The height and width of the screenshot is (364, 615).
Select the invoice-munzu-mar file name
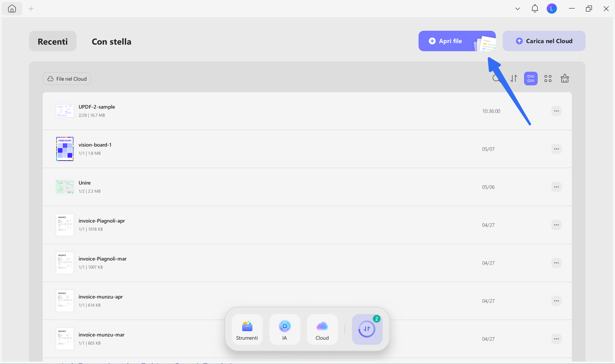point(101,335)
